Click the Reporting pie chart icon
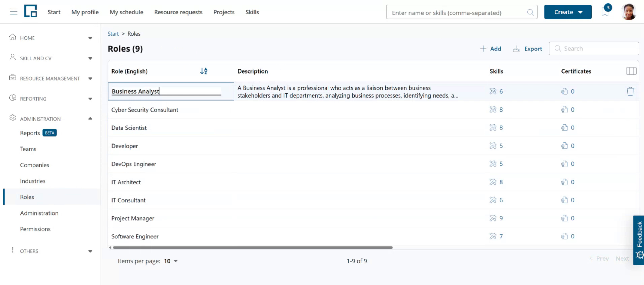The image size is (644, 285). point(13,98)
